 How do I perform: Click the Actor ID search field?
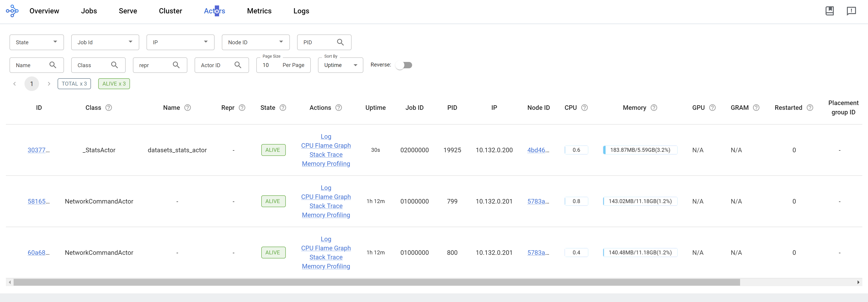click(216, 65)
